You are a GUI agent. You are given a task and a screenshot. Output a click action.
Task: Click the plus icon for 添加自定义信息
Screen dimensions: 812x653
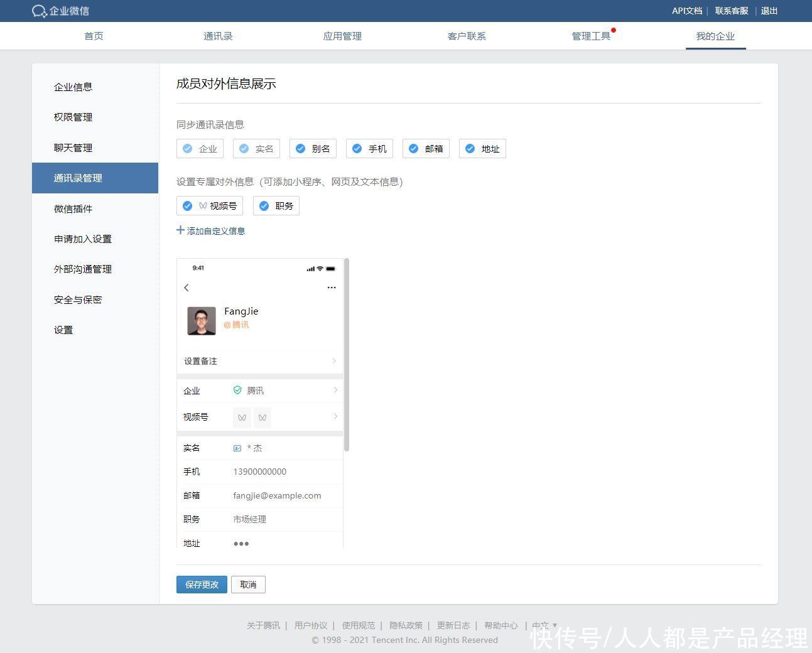tap(181, 230)
